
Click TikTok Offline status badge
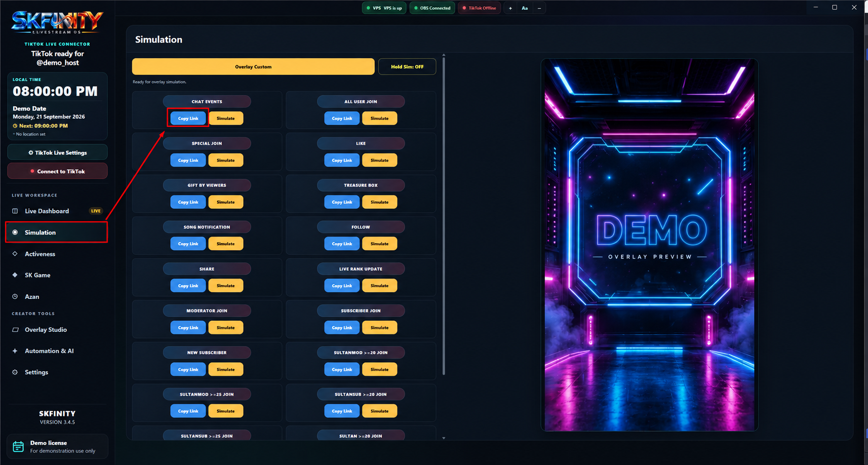(x=479, y=8)
